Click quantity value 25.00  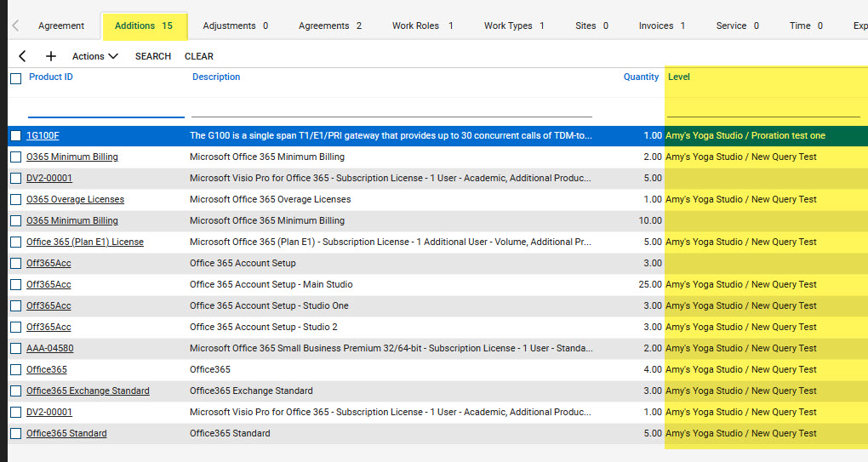pyautogui.click(x=650, y=284)
